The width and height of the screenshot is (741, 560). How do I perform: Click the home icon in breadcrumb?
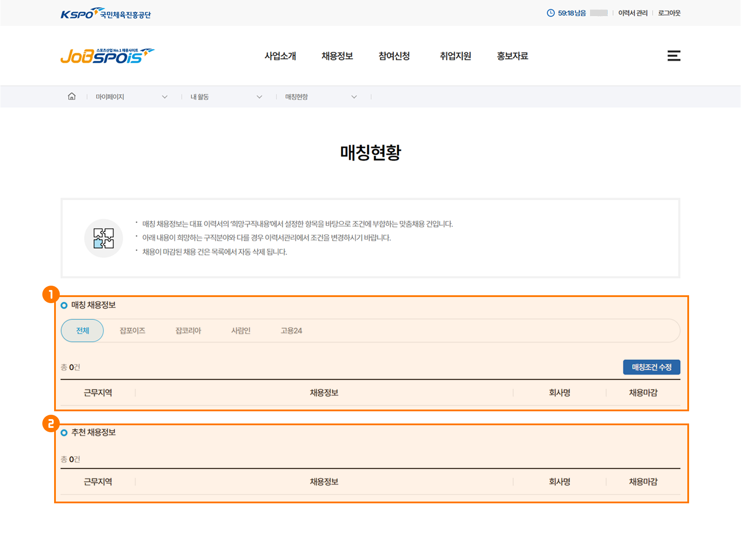[x=72, y=96]
